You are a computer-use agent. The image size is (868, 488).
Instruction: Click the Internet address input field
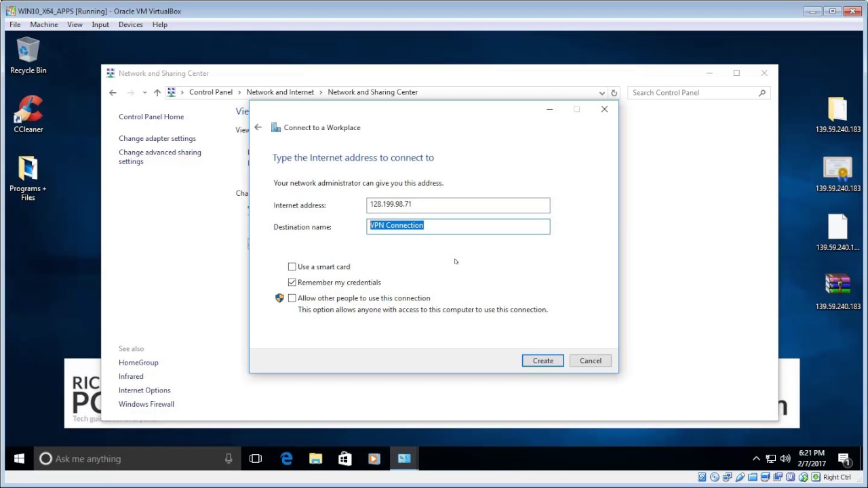point(458,205)
